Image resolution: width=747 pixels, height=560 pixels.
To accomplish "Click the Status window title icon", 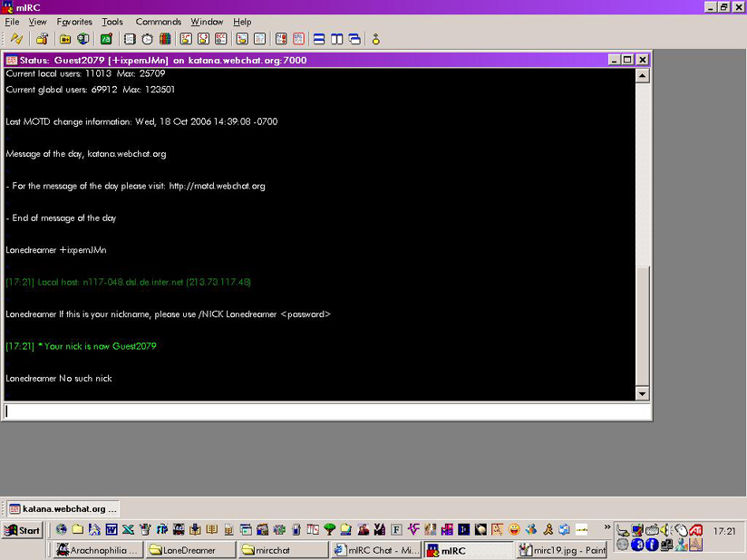I will coord(12,60).
